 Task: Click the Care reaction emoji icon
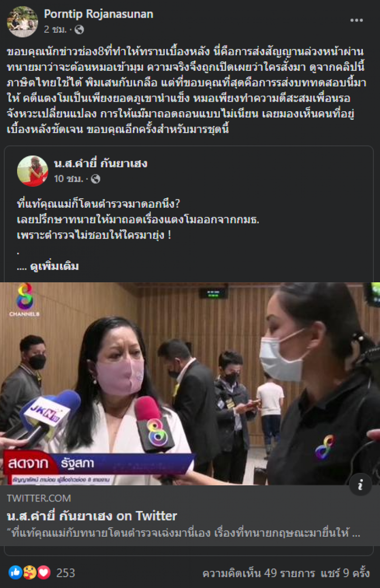click(29, 573)
